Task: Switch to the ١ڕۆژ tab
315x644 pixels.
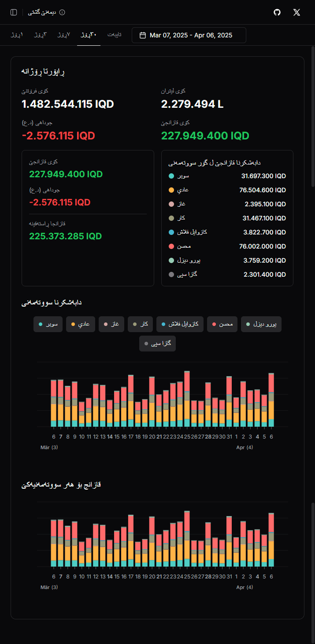Action: click(x=17, y=35)
